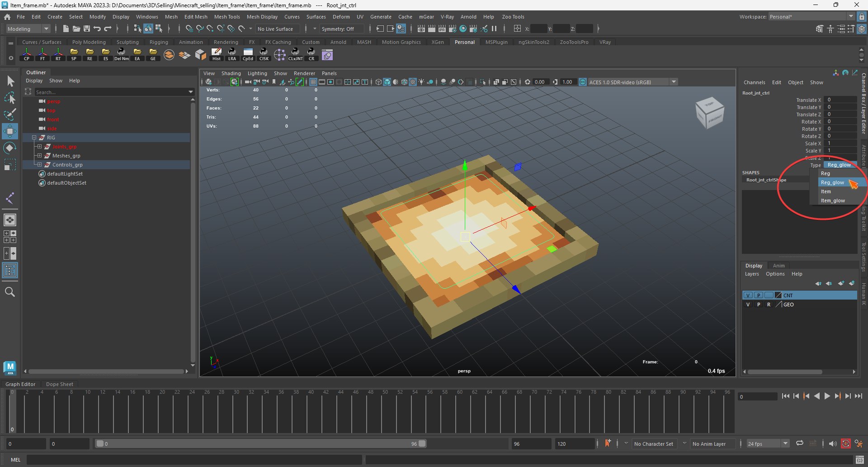Open the Mesh Tools menu
This screenshot has width=868, height=467.
click(227, 17)
